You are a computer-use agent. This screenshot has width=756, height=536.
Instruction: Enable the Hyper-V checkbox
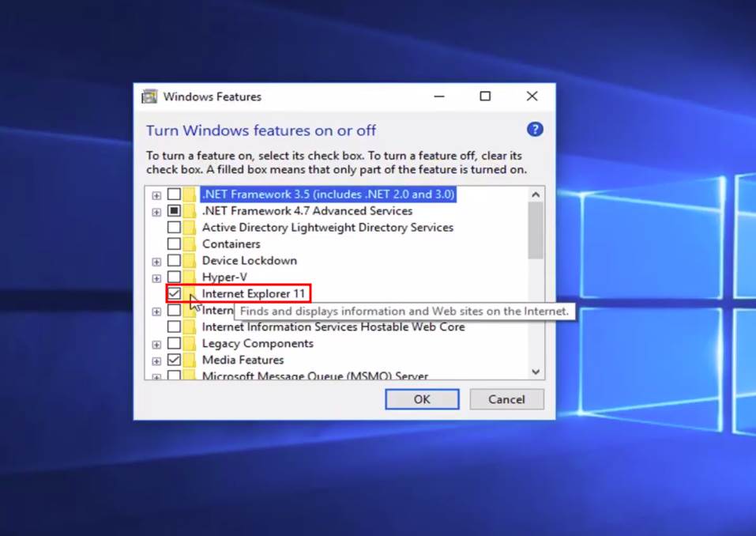click(173, 277)
